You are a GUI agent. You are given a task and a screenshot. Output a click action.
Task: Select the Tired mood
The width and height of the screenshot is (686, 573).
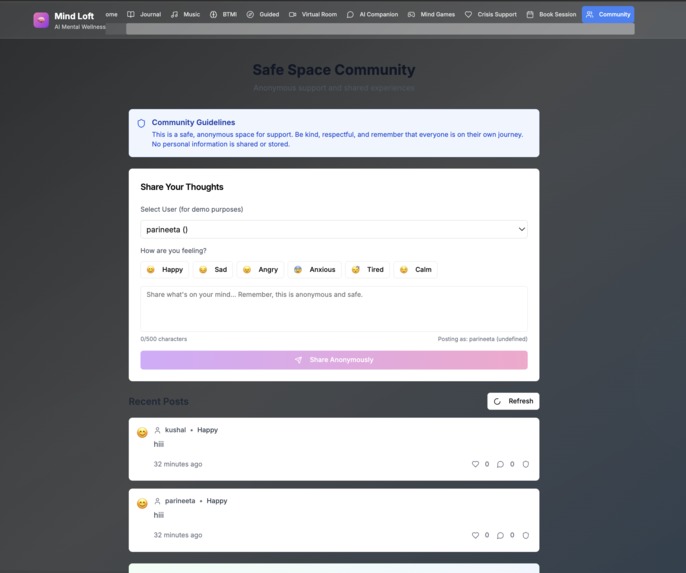coord(368,269)
